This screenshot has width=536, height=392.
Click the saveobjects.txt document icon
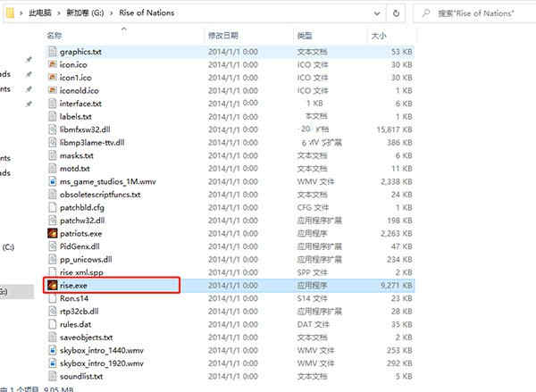(x=53, y=338)
